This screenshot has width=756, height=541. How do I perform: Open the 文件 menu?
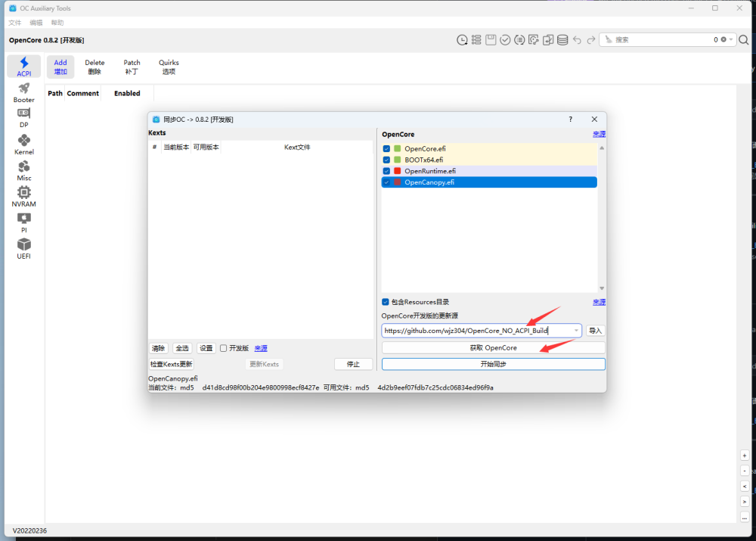15,23
